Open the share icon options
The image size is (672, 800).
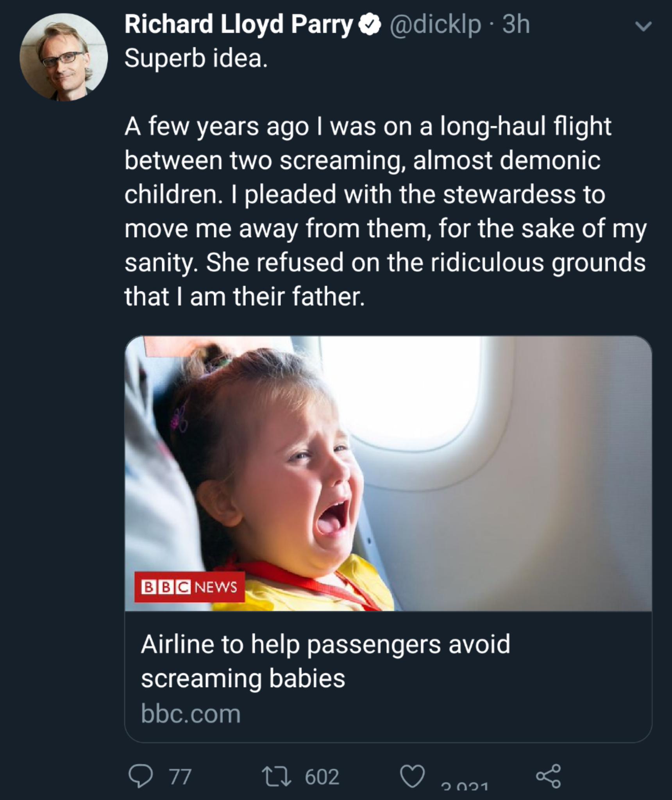(x=548, y=776)
